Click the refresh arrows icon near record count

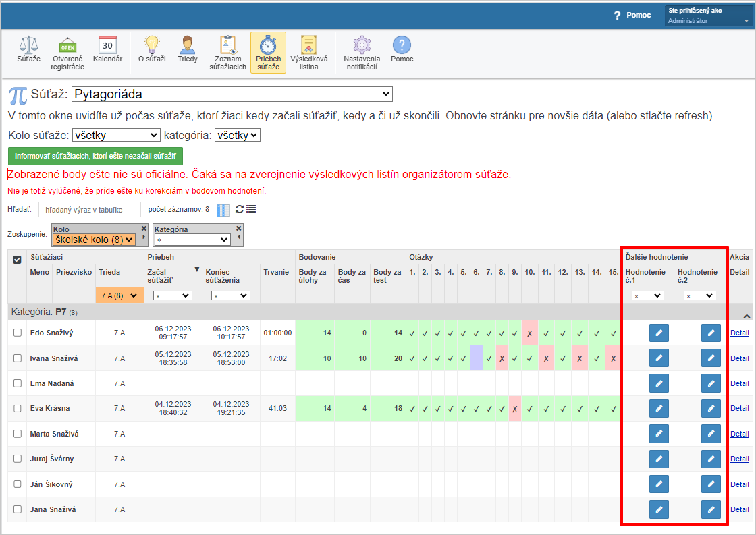pos(240,209)
